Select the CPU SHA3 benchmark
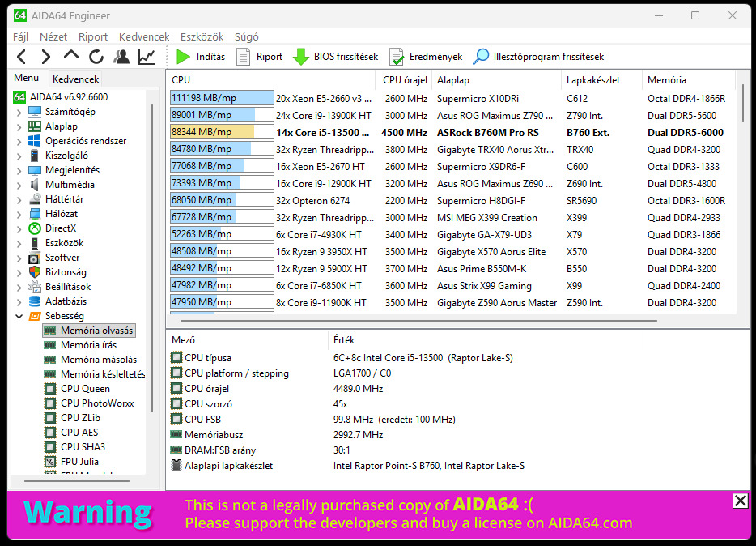The height and width of the screenshot is (546, 756). click(83, 446)
